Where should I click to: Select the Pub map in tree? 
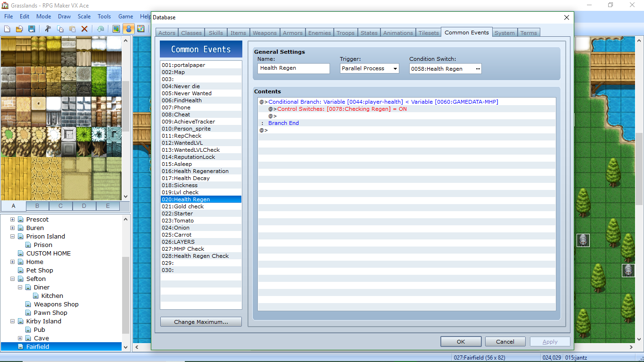click(x=40, y=330)
